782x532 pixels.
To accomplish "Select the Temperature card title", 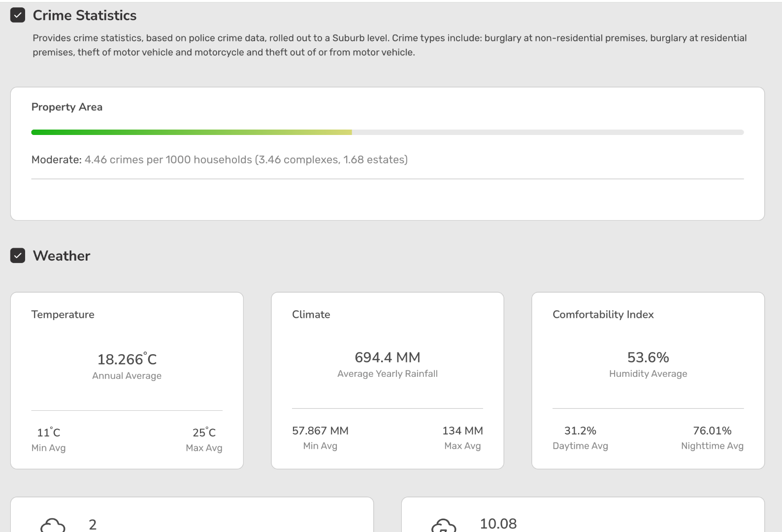I will pos(63,314).
